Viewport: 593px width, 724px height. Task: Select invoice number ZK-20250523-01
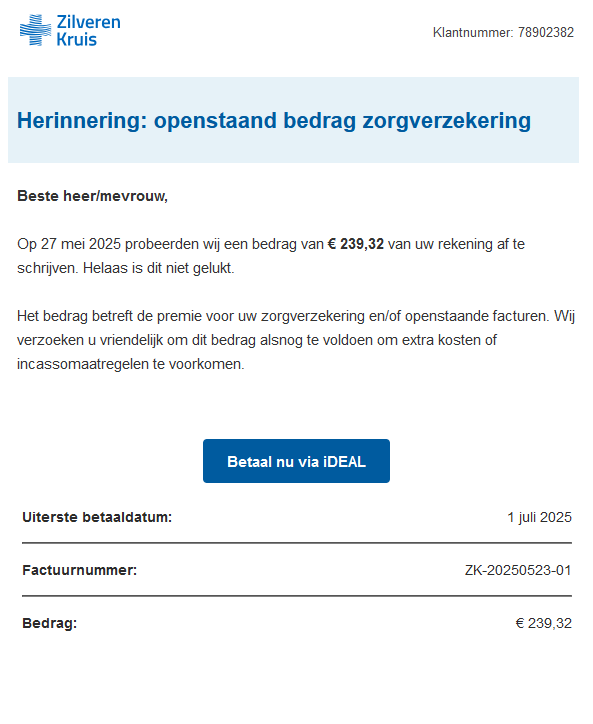(x=518, y=570)
